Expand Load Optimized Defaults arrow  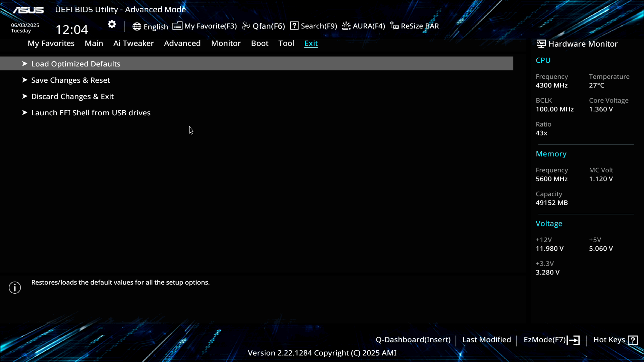24,64
